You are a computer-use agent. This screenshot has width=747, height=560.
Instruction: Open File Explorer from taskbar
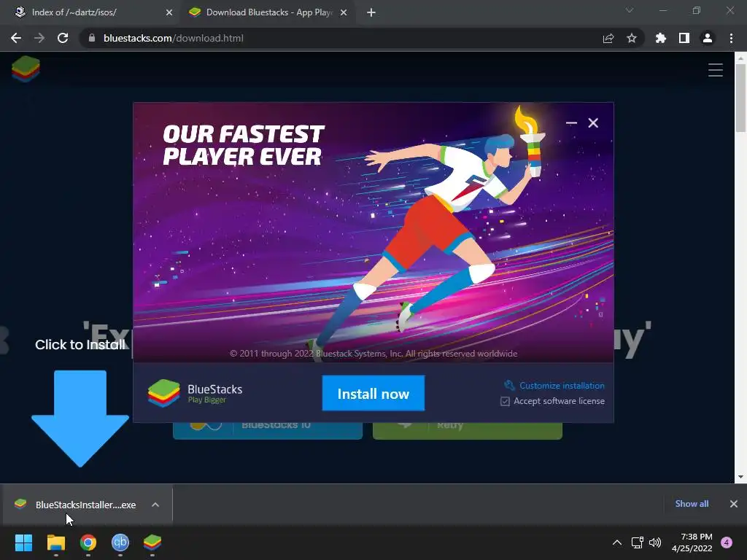click(55, 542)
